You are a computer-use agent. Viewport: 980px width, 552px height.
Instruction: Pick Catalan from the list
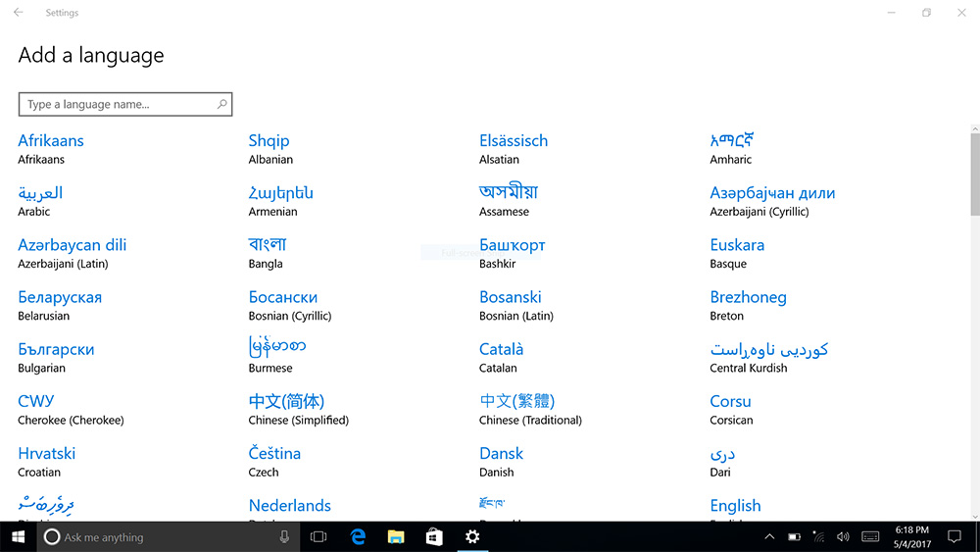[x=501, y=350]
